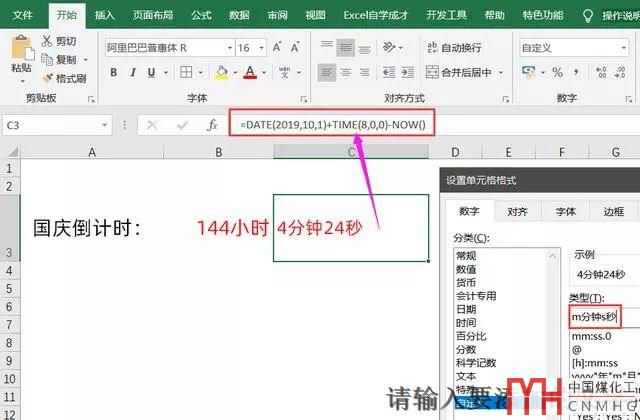Toggle Wrap Text (自动换行)
The width and height of the screenshot is (640, 420).
tap(454, 47)
